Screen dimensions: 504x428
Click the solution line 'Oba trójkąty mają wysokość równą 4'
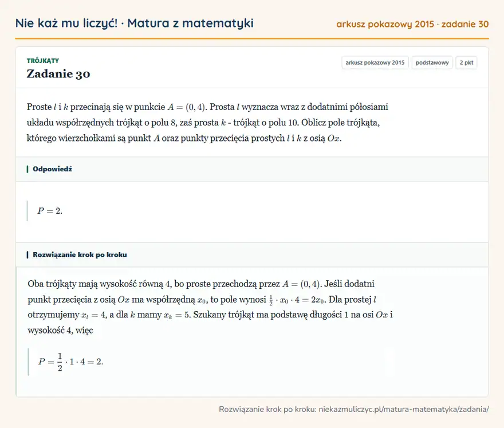(x=201, y=284)
